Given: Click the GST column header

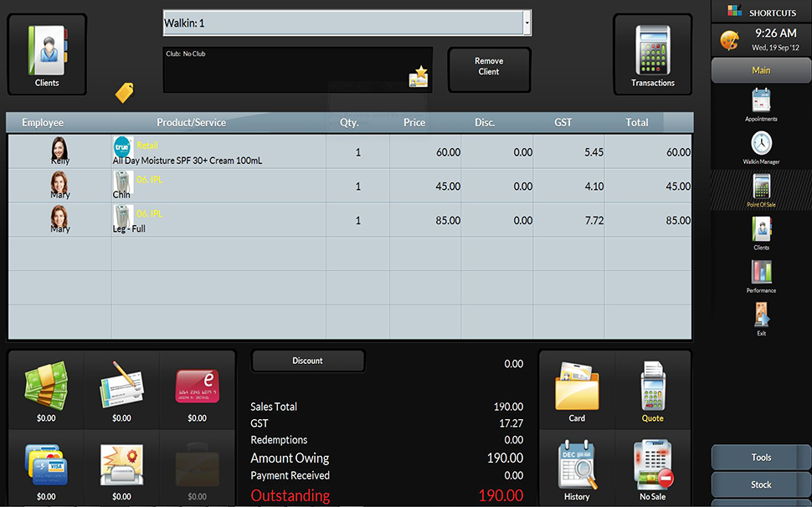Looking at the screenshot, I should coord(563,123).
